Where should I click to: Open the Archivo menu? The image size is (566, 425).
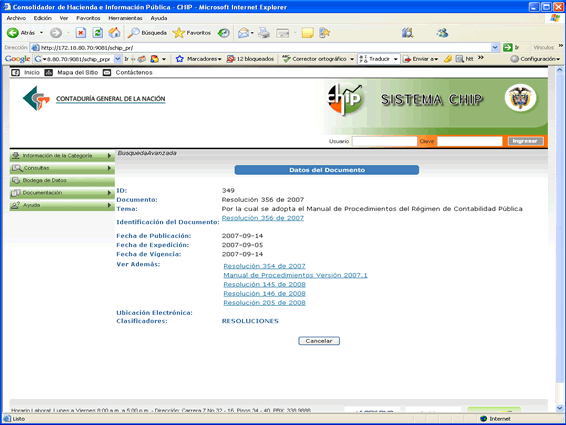(x=16, y=18)
